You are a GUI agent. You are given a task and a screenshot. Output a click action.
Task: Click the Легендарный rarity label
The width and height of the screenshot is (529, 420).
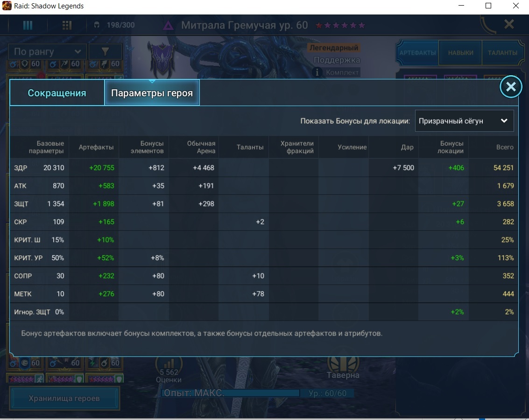pyautogui.click(x=334, y=48)
